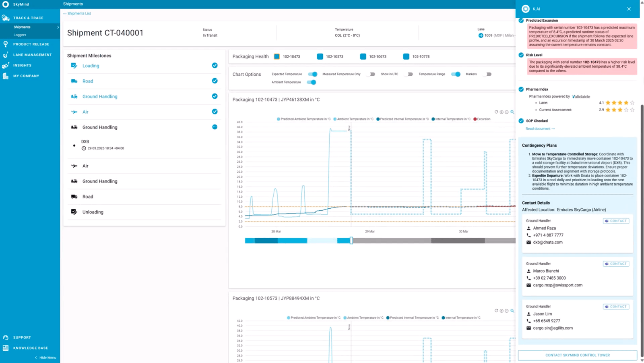644x363 pixels.
Task: Collapse the sidebar with Hide Menu
Action: click(45, 358)
